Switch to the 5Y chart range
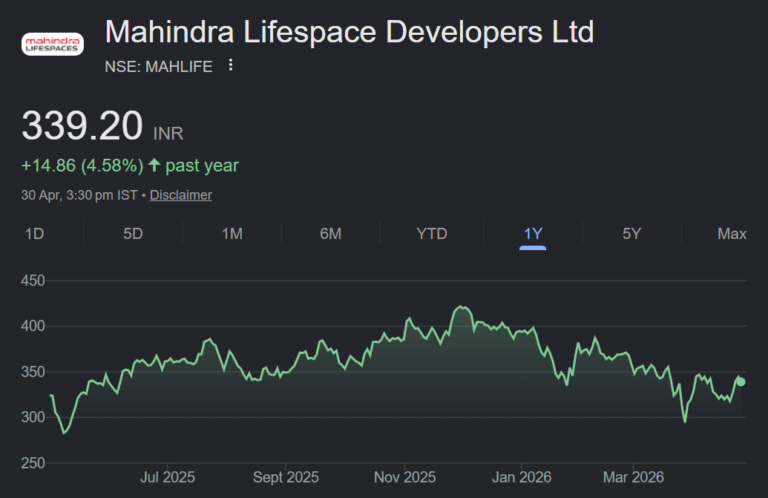768x498 pixels. pos(632,234)
